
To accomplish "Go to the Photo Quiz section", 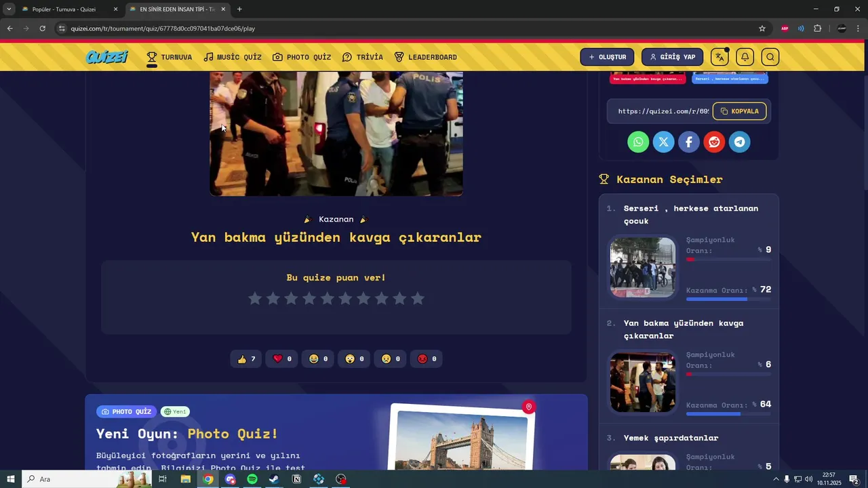I will coord(302,57).
